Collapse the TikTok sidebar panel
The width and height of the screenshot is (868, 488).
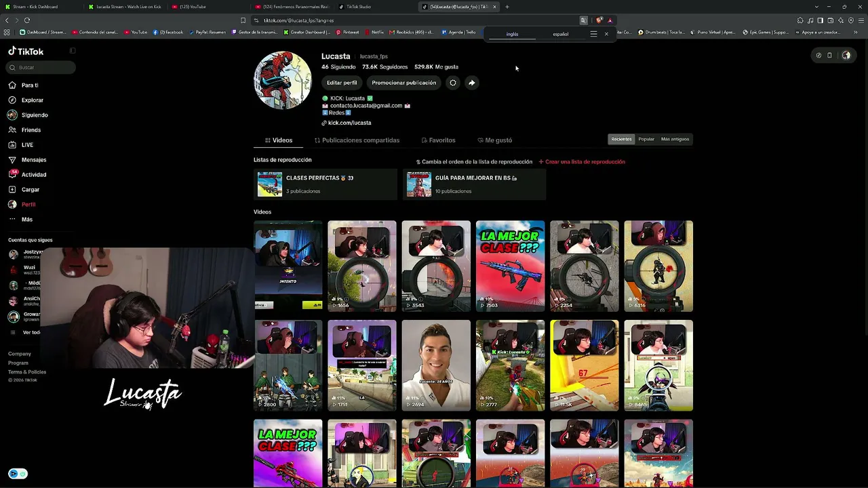(73, 51)
